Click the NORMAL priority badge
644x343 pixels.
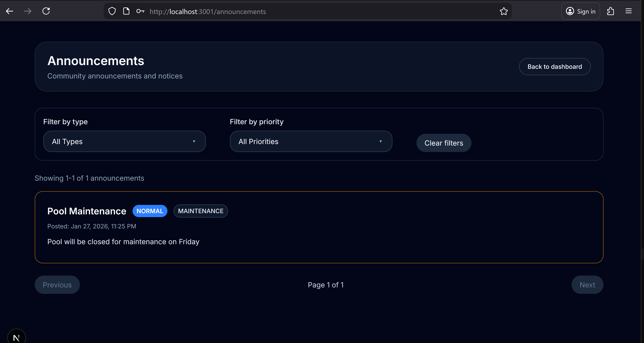150,211
